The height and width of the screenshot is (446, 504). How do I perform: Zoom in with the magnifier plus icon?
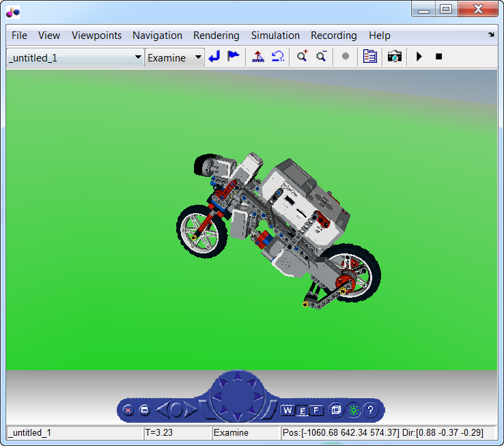click(303, 57)
